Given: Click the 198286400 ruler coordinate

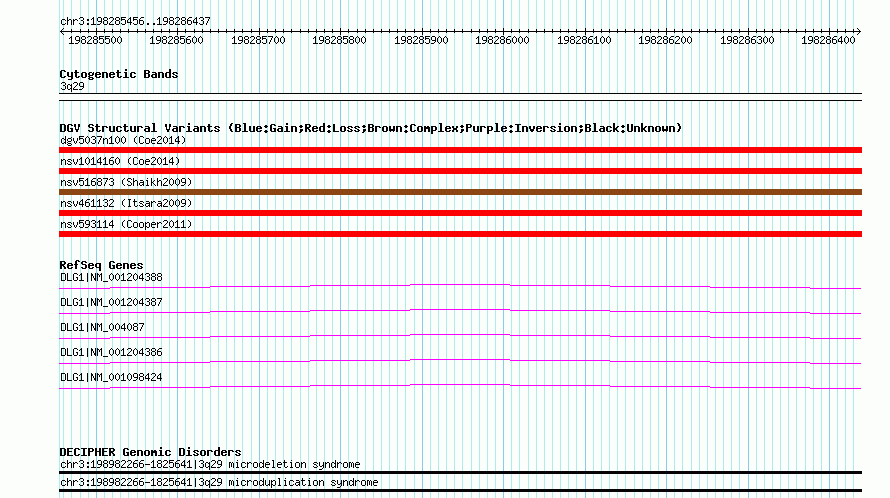Looking at the screenshot, I should 828,40.
